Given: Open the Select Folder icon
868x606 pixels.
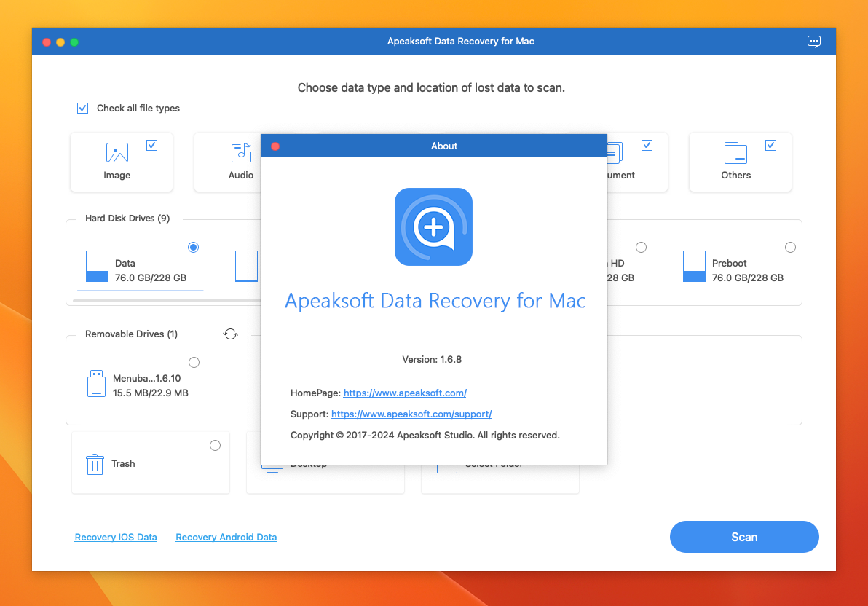Looking at the screenshot, I should click(446, 465).
